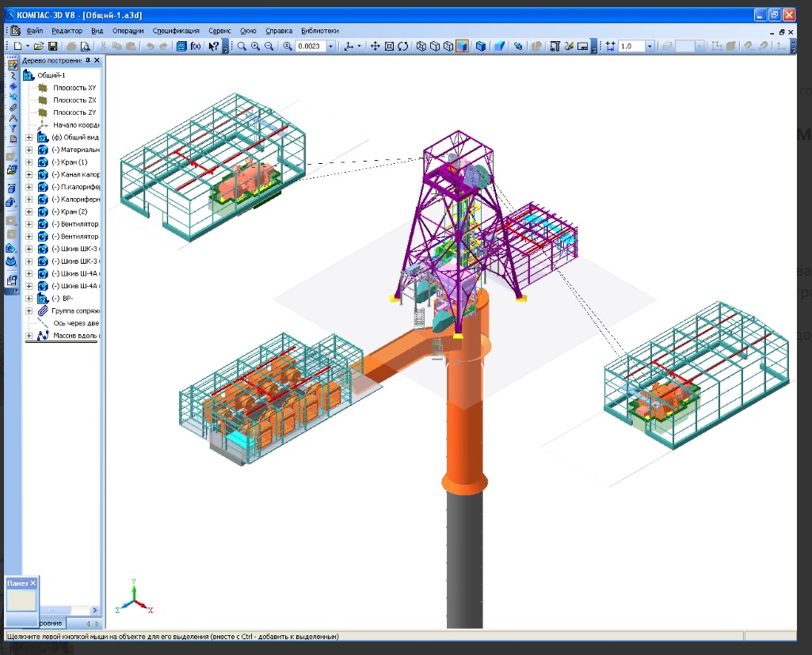The image size is (812, 655).
Task: Click the Save file icon
Action: click(53, 47)
